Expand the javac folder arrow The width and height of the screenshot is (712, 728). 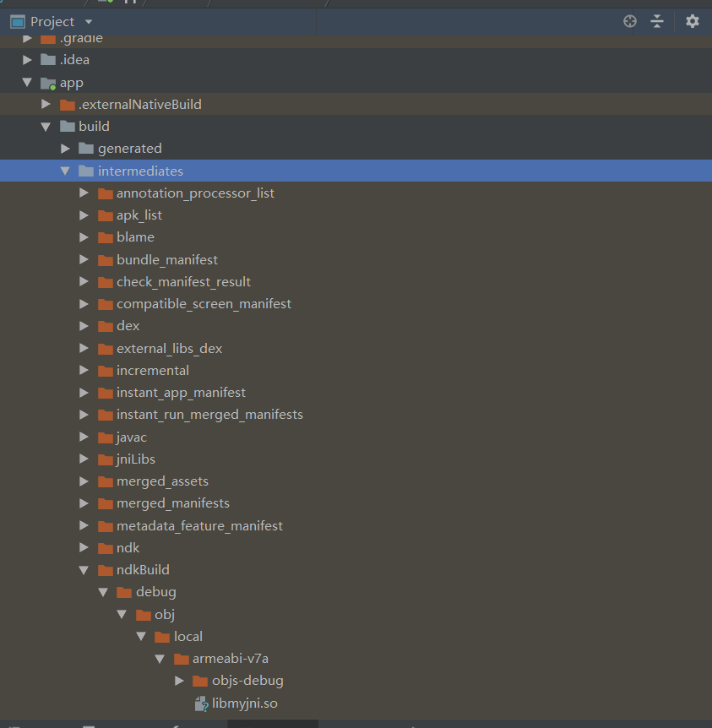tap(84, 437)
